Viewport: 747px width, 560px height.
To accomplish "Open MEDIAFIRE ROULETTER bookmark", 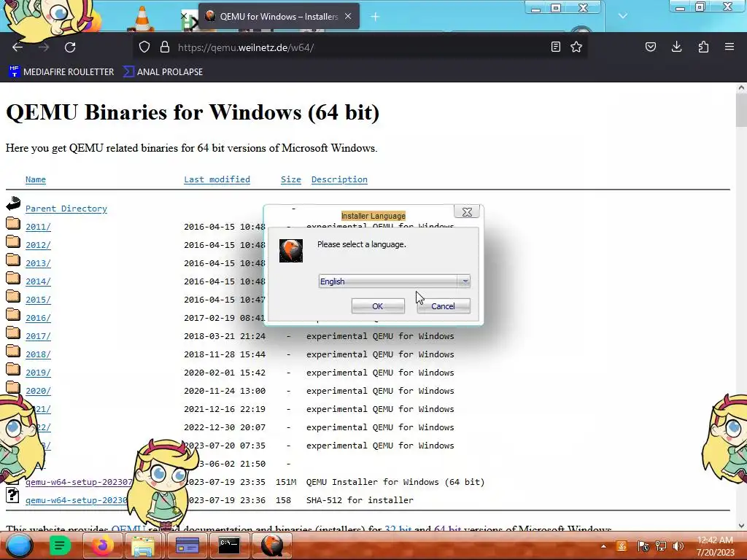I will (61, 72).
